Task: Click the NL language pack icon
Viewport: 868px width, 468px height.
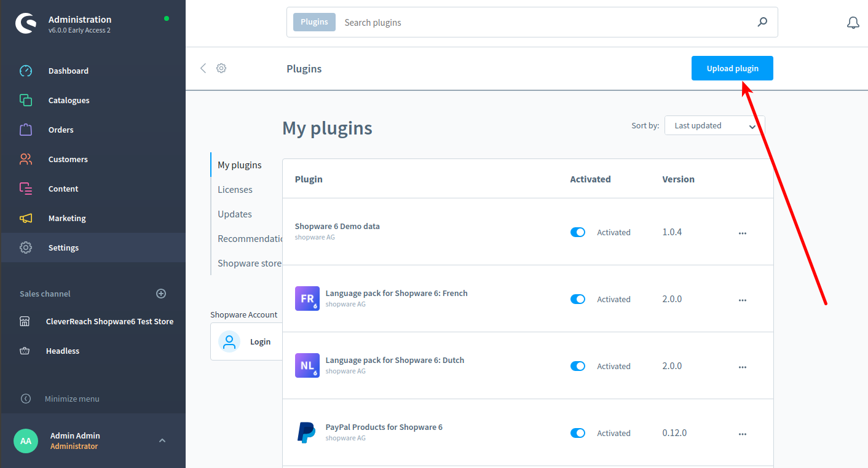Action: [307, 365]
